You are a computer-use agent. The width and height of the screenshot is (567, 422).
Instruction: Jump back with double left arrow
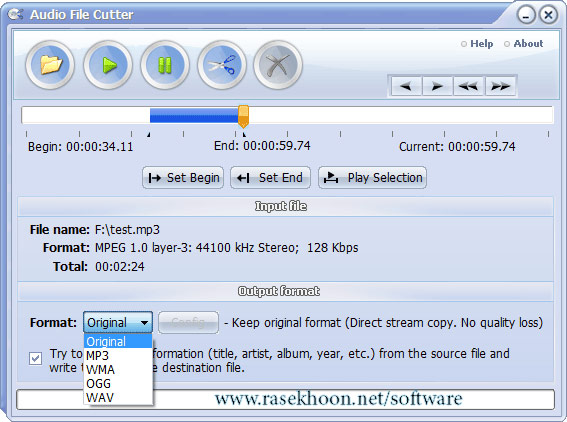[468, 86]
